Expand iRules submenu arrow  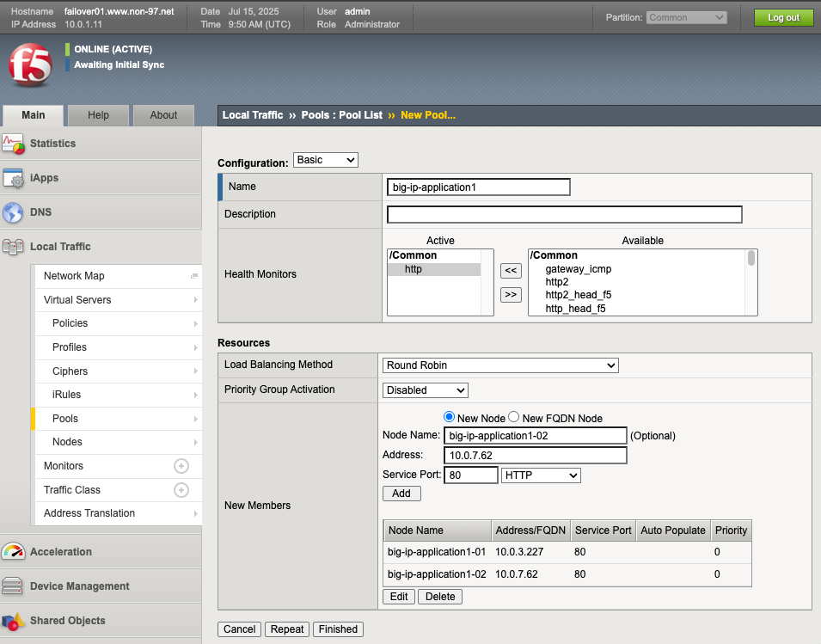tap(195, 395)
